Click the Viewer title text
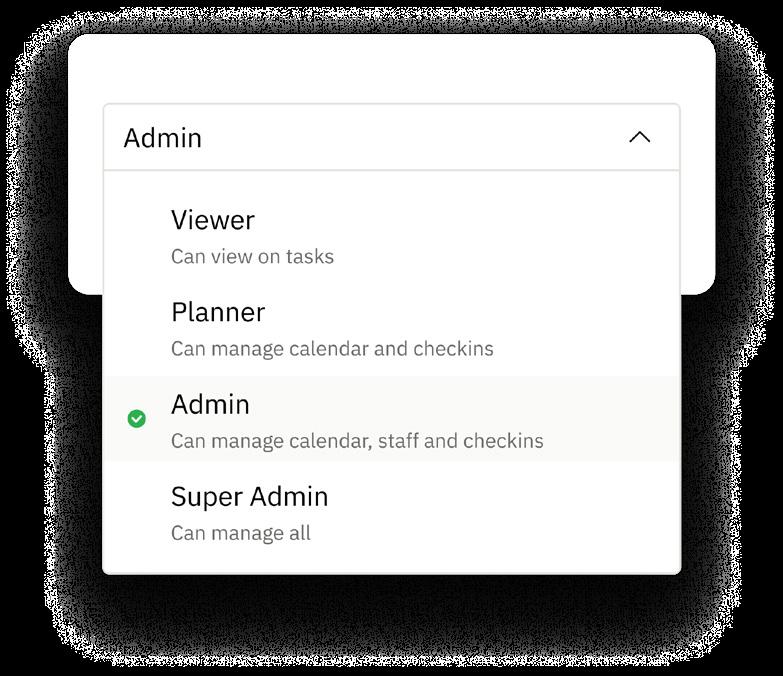Viewport: 783px width, 676px height. (213, 220)
